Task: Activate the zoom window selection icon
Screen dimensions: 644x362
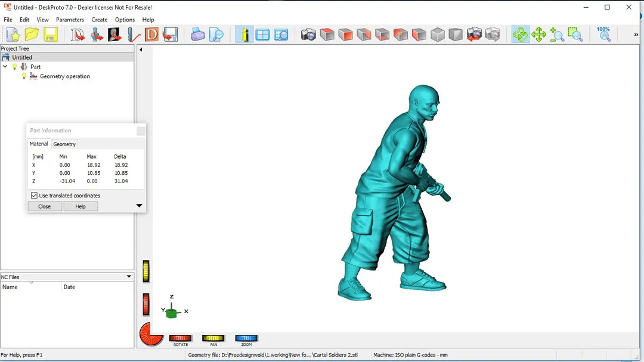Action: pyautogui.click(x=575, y=35)
